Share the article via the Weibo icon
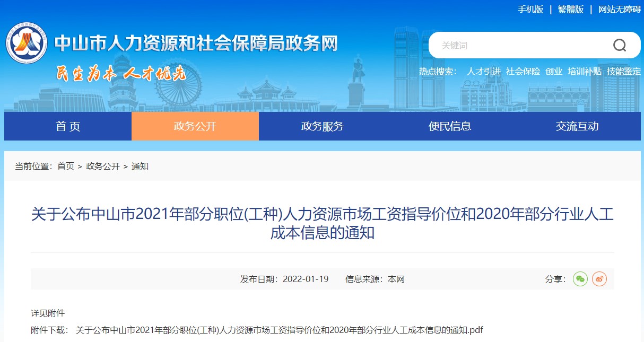This screenshot has height=342, width=644. point(599,279)
